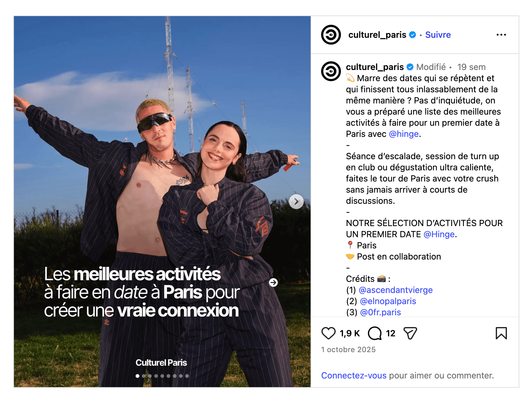This screenshot has height=402, width=532.
Task: Click the verified badge beside the caption username
Action: click(410, 67)
